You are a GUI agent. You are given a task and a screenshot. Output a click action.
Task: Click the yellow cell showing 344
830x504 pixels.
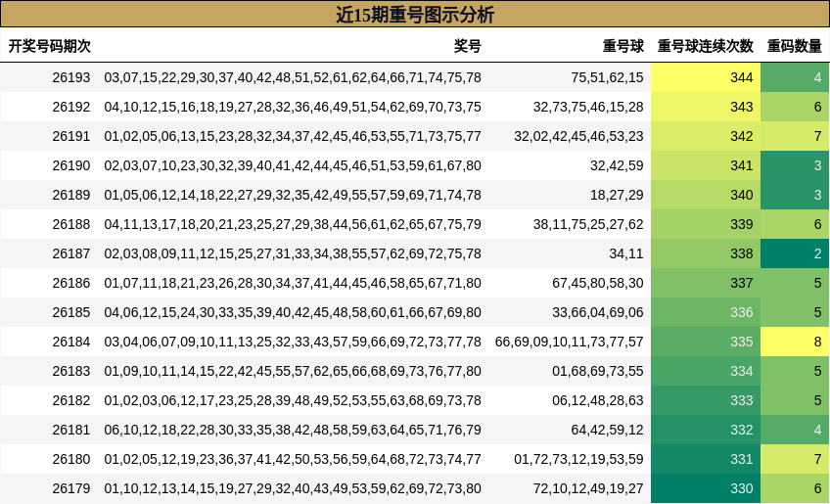click(706, 77)
